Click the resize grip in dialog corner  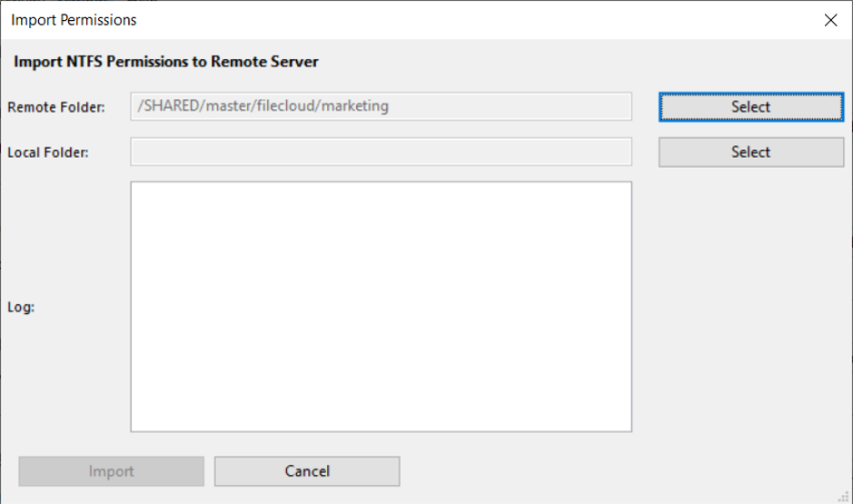844,496
